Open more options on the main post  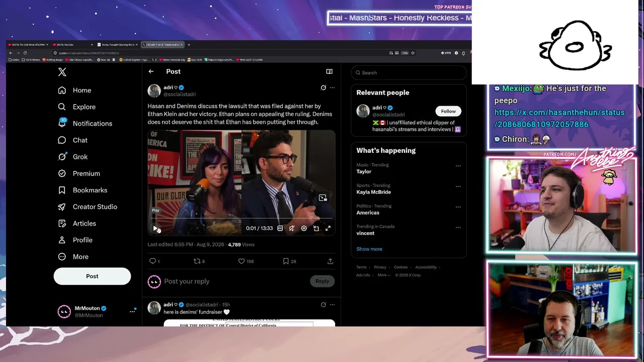point(332,87)
